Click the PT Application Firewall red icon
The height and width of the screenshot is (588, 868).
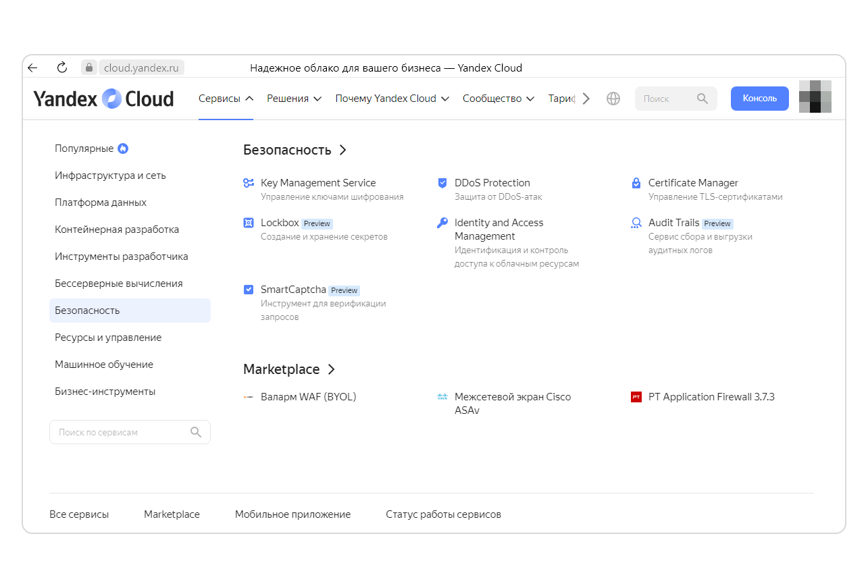[x=636, y=397]
